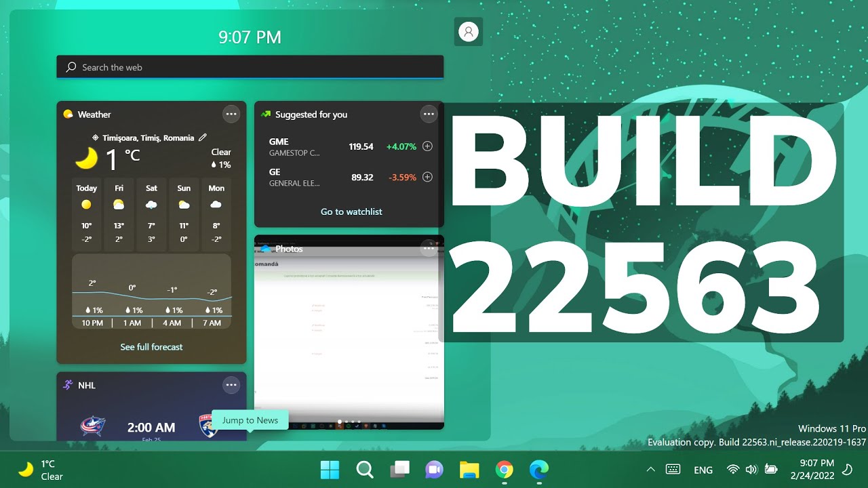Image resolution: width=868 pixels, height=488 pixels.
Task: Click the 2:00 AM NHL game time
Action: [x=151, y=427]
